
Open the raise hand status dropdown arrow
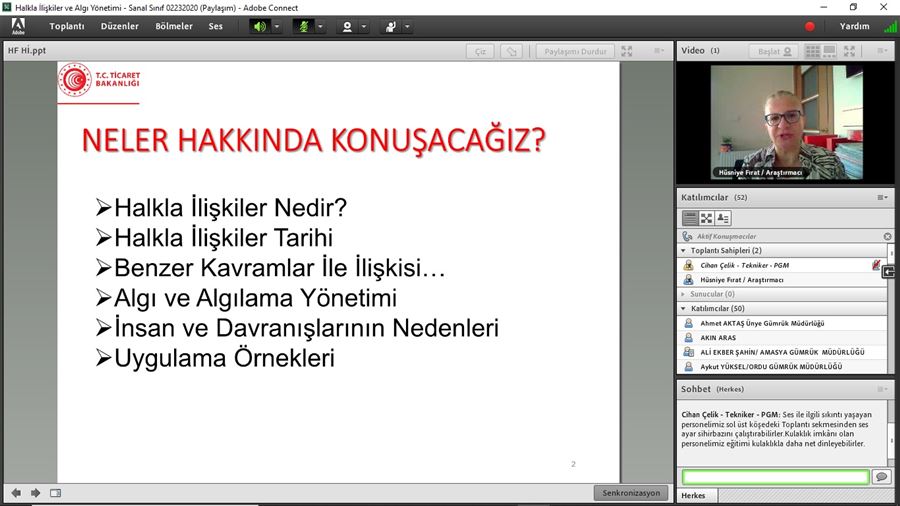tap(408, 27)
